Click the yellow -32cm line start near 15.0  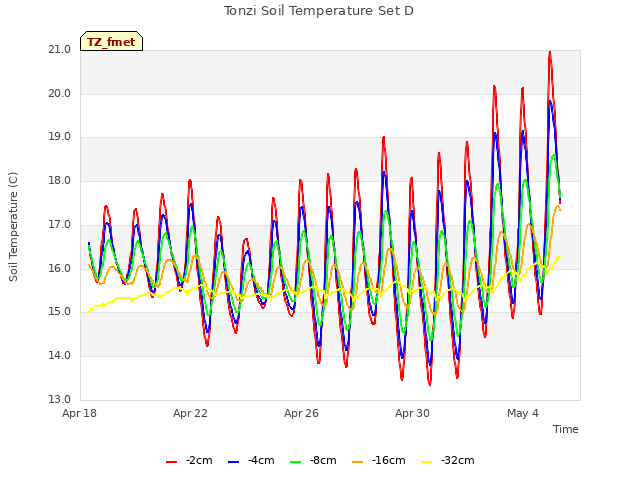89,311
